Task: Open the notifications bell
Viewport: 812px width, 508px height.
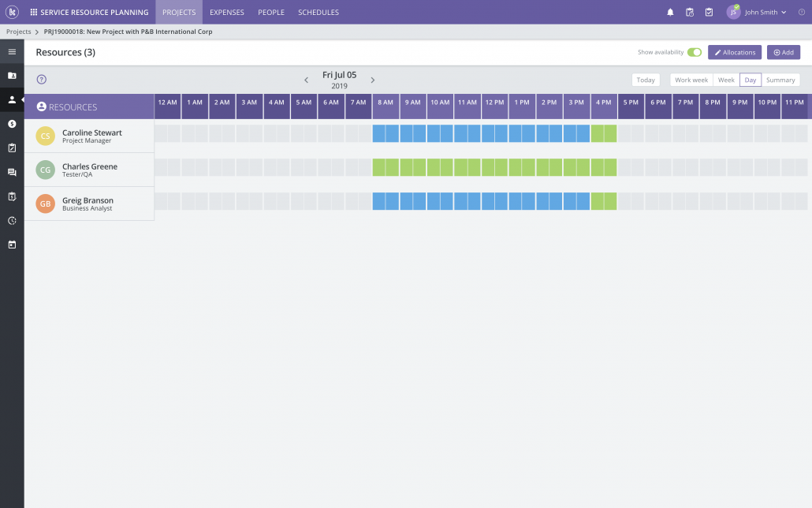Action: (x=670, y=12)
